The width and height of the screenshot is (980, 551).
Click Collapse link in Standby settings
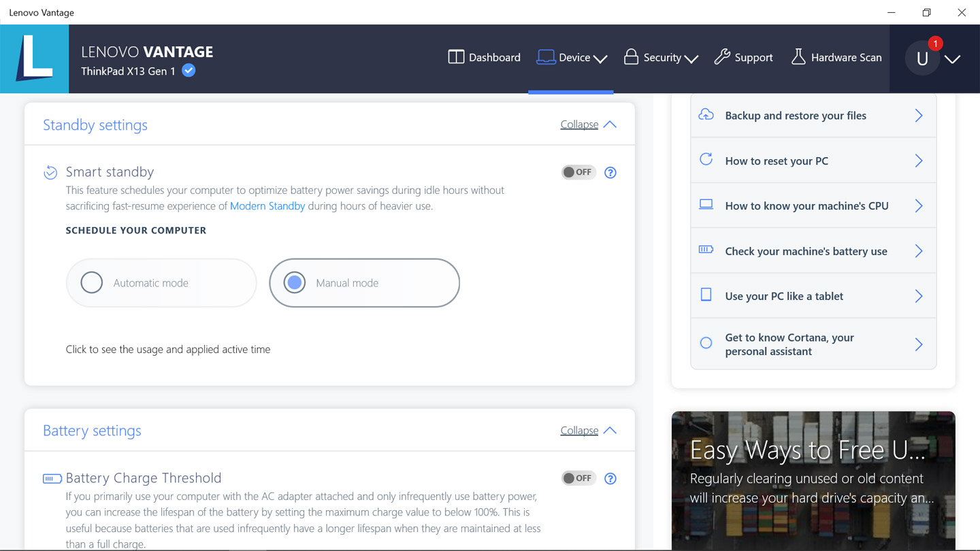click(x=579, y=124)
